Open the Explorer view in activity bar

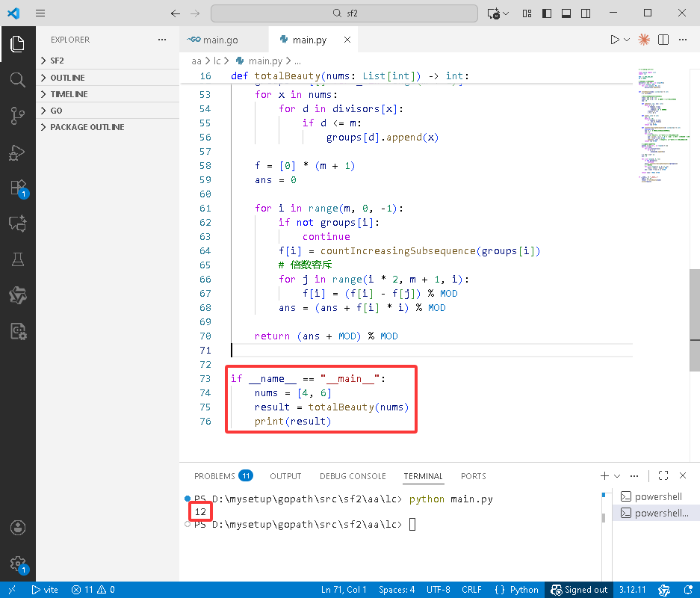(x=17, y=44)
